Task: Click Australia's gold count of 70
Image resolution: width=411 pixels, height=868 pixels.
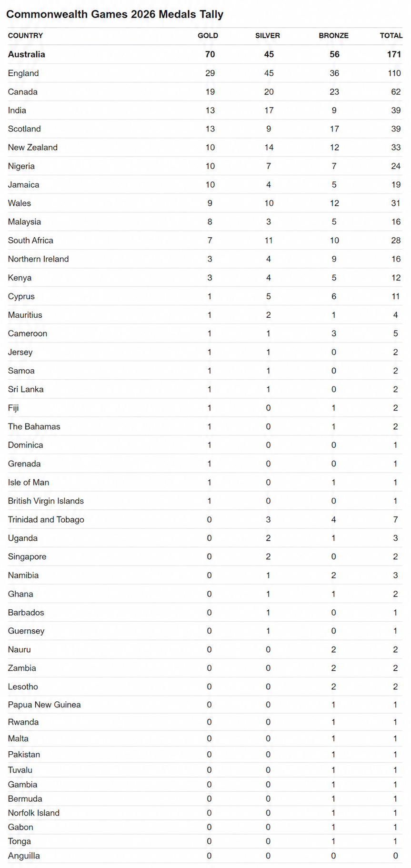Action: (x=210, y=54)
